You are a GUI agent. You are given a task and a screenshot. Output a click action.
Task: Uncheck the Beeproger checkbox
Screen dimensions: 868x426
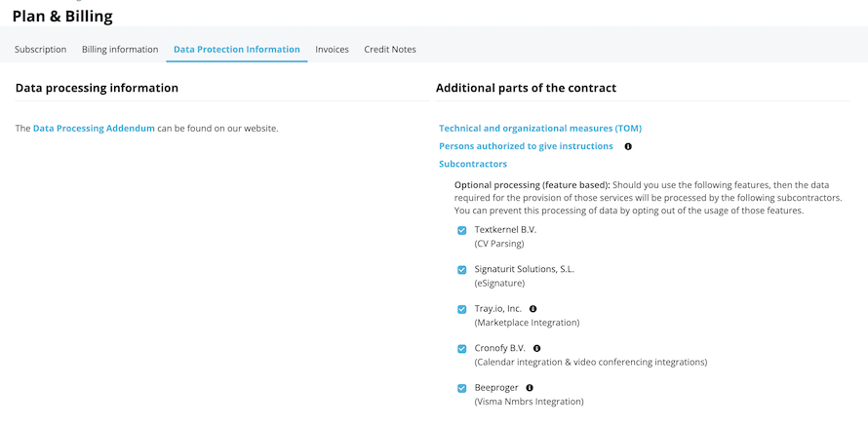click(461, 388)
